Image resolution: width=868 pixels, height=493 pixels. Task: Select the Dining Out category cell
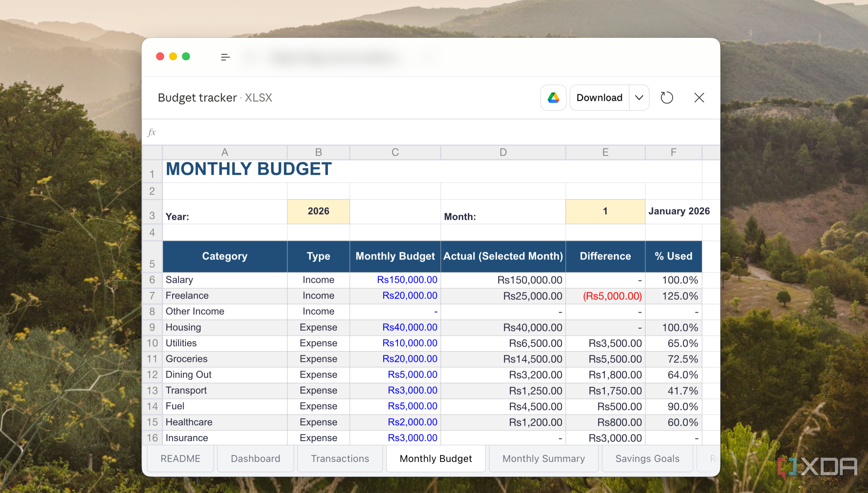point(225,375)
